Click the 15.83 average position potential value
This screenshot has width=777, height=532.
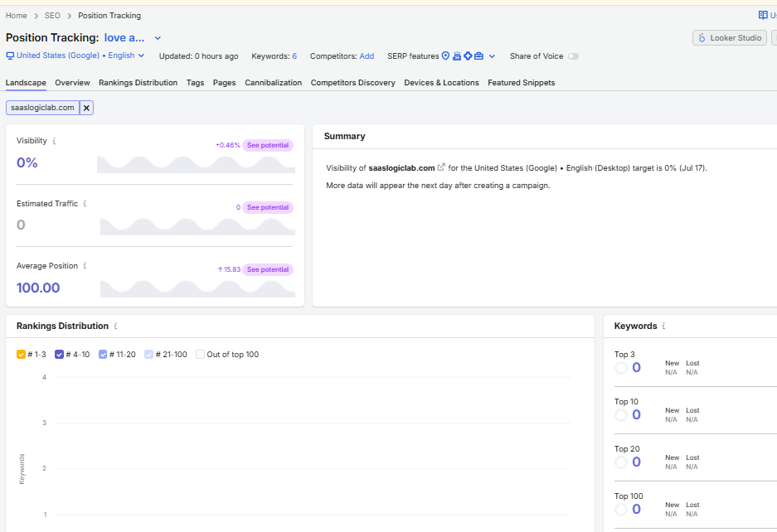229,269
